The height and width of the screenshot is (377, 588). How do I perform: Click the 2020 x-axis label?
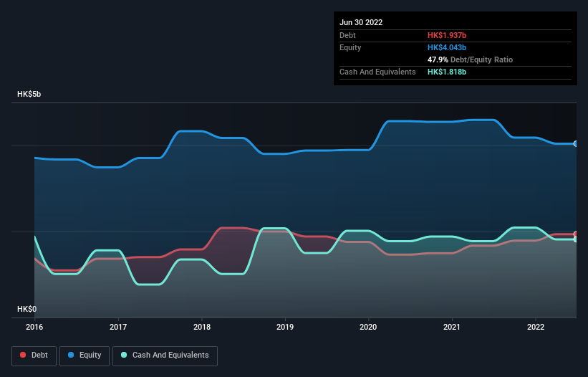coord(368,327)
